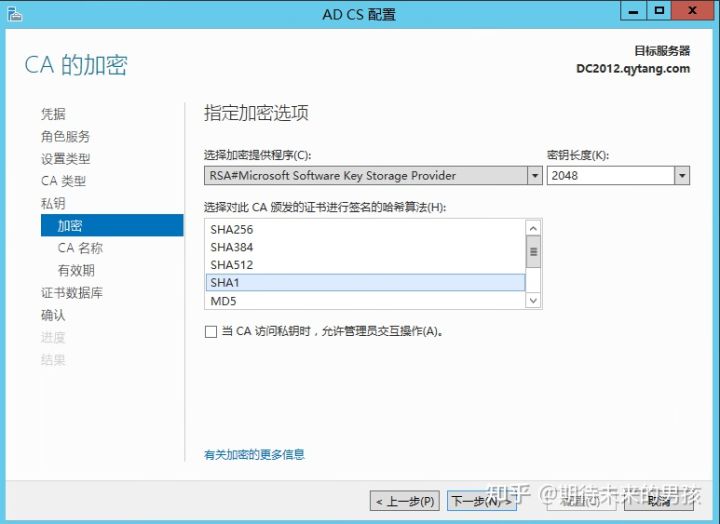Go to 凭据 step in sidebar
Image resolution: width=720 pixels, height=524 pixels.
point(53,113)
